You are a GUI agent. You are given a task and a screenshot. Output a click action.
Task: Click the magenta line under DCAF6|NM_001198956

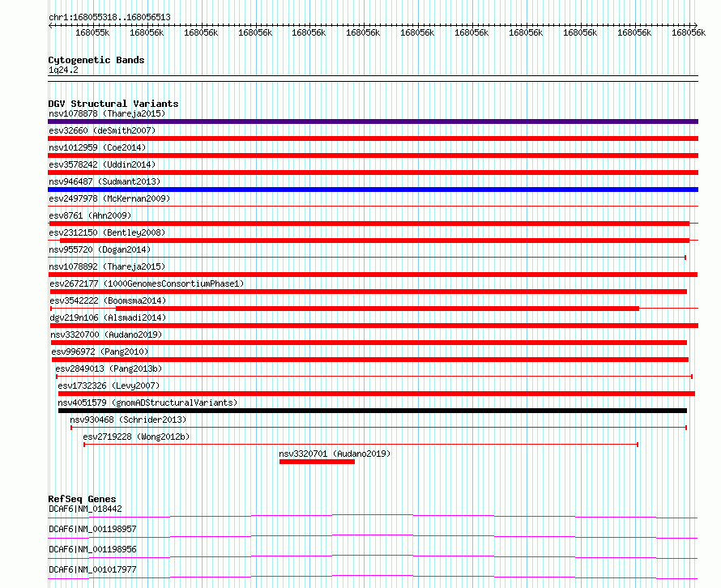pos(373,556)
